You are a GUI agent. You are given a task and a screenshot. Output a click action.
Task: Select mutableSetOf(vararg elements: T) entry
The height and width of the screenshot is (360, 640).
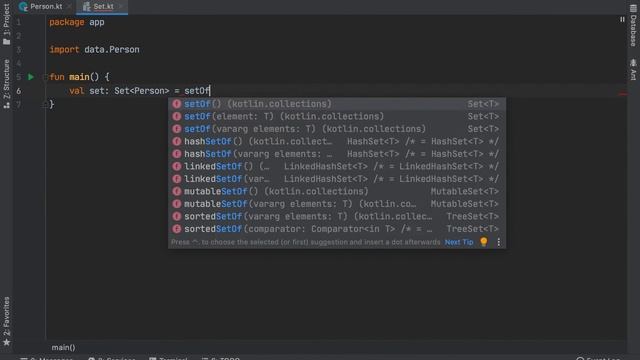tap(337, 204)
